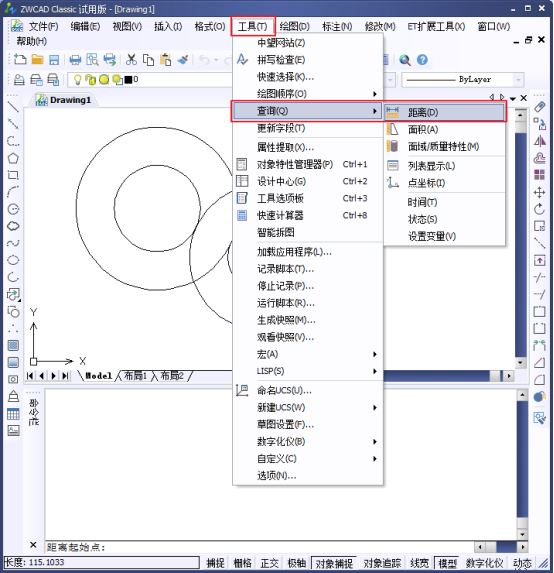Open the ByLayer linetype dropdown
Image resolution: width=554 pixels, height=573 pixels.
click(518, 79)
